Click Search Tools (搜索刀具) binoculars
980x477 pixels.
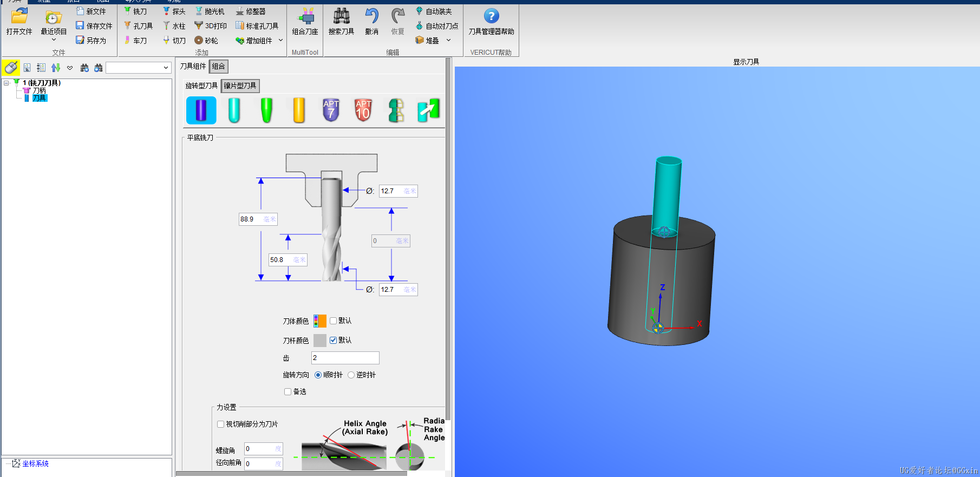click(x=341, y=22)
